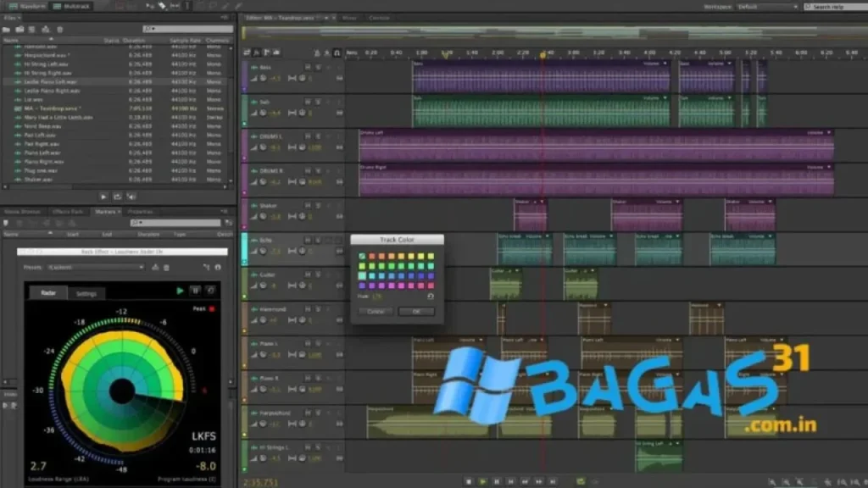
Task: Open file folder icon in Files panel
Action: (7, 30)
